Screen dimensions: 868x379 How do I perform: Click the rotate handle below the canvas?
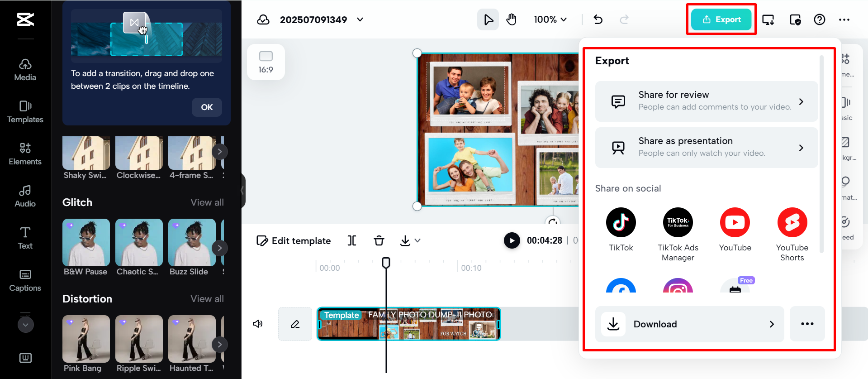point(553,221)
